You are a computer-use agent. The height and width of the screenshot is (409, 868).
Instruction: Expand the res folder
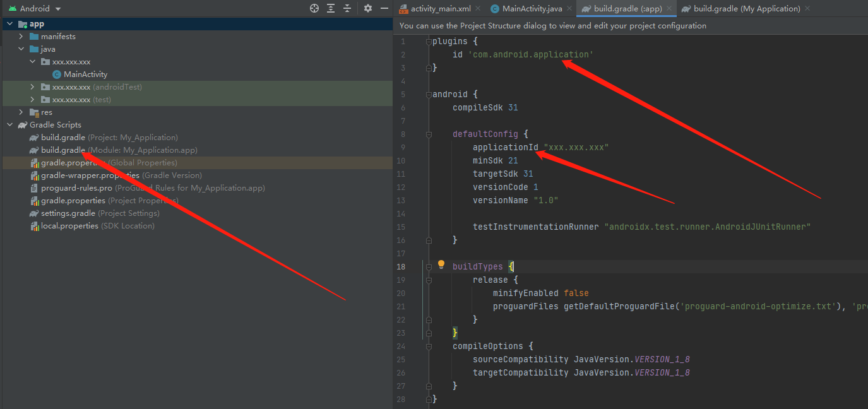pyautogui.click(x=21, y=112)
